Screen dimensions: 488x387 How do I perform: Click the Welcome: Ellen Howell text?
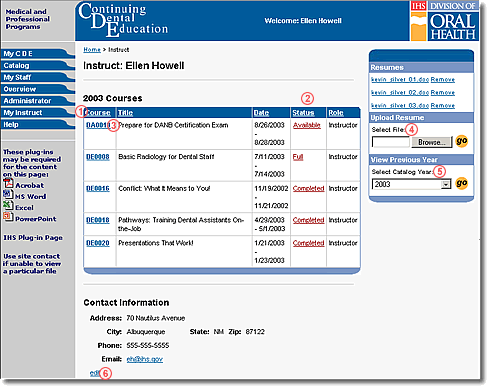tap(303, 21)
